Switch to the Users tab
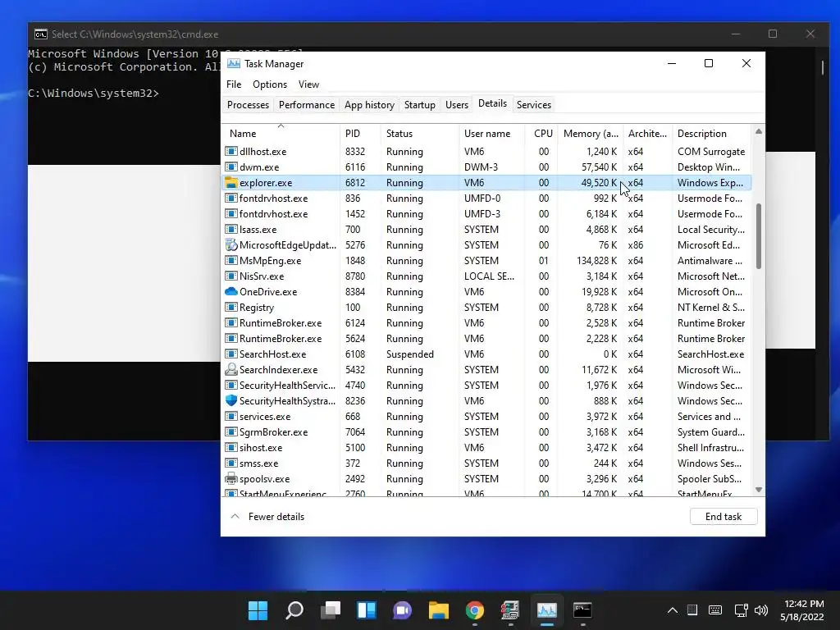Viewport: 840px width, 630px height. [x=457, y=105]
